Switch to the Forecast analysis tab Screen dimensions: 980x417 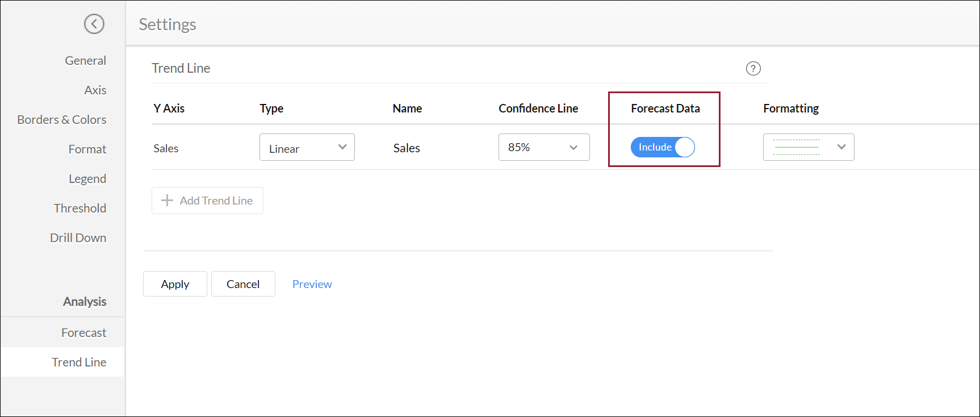click(x=83, y=333)
